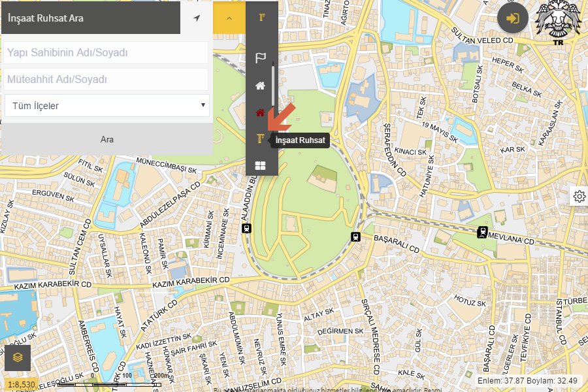Open the İnşaat Ruhsat crane tool
This screenshot has height=392, width=588.
click(x=260, y=139)
